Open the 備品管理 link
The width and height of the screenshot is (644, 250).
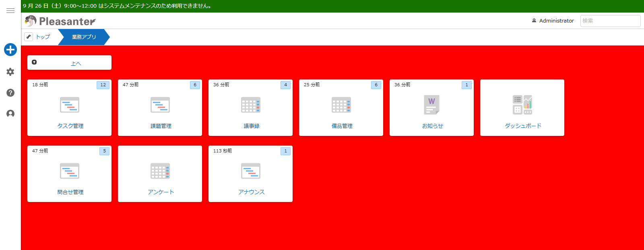(342, 126)
